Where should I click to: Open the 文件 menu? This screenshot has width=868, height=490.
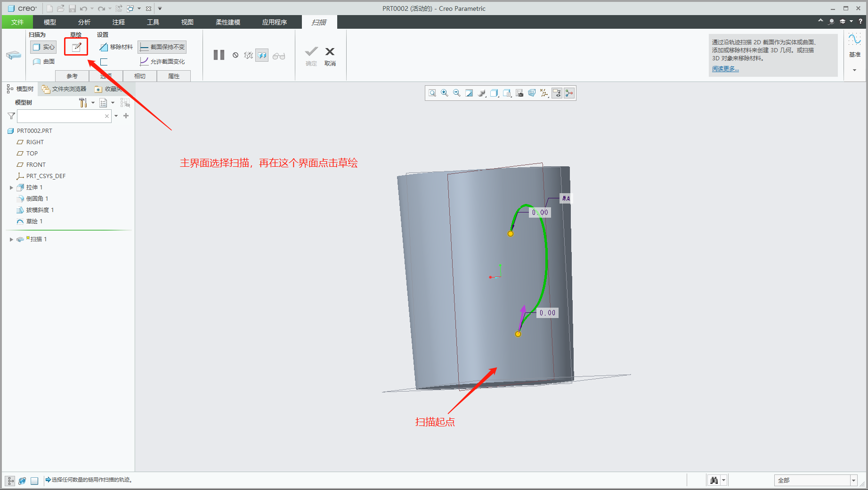[17, 22]
